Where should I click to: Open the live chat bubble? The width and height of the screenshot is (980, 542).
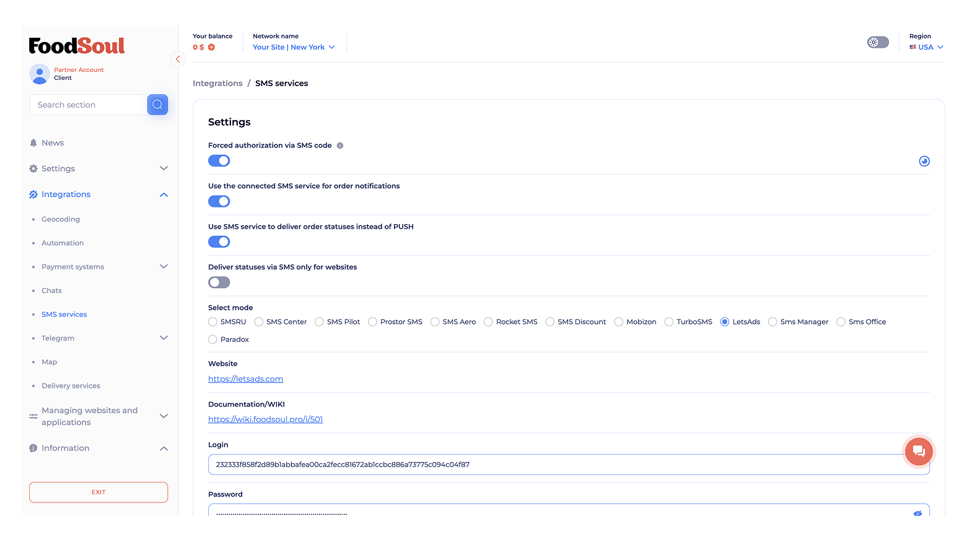coord(918,452)
